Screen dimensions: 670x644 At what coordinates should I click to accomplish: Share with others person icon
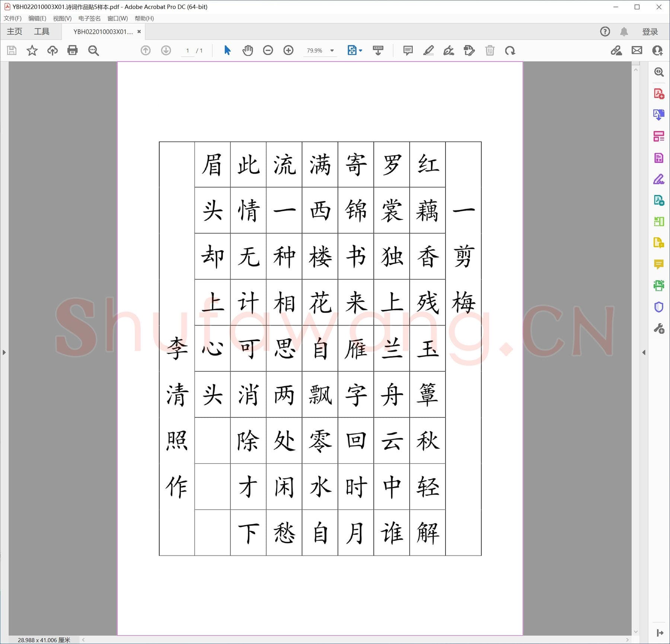point(657,50)
